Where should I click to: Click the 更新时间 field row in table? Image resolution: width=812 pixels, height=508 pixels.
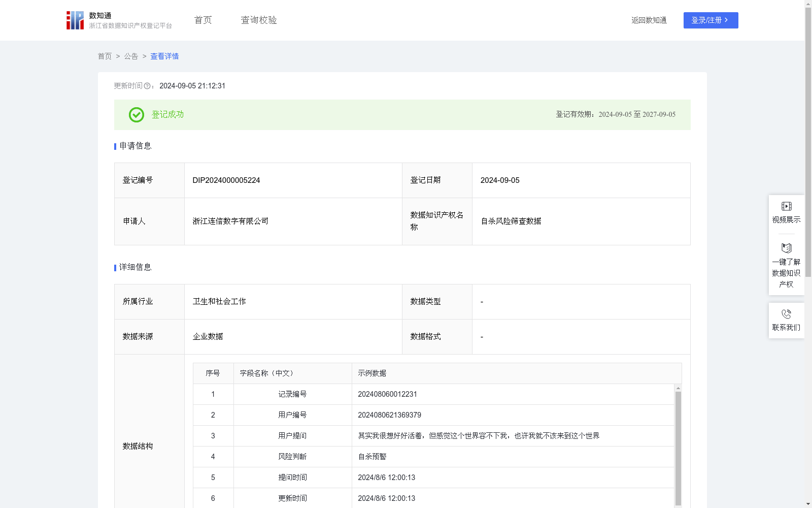433,498
